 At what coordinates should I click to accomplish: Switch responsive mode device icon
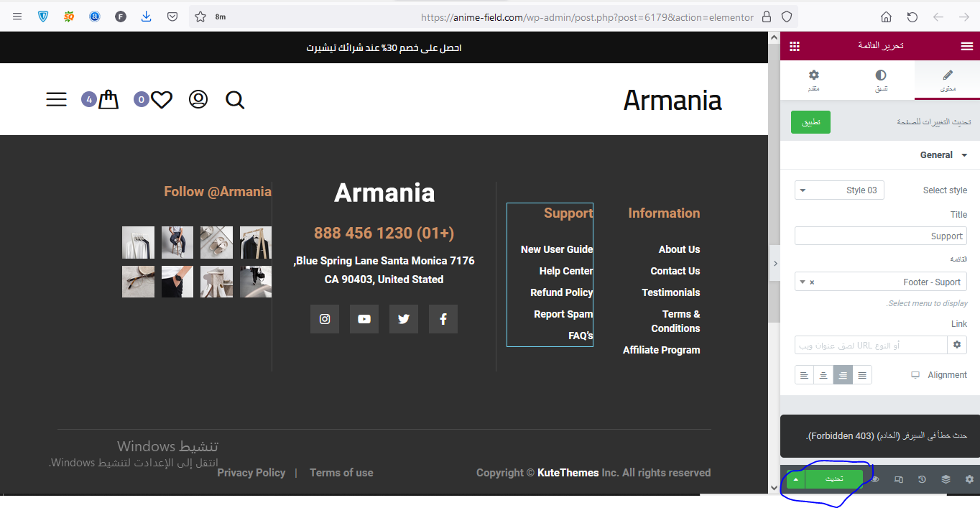(898, 479)
